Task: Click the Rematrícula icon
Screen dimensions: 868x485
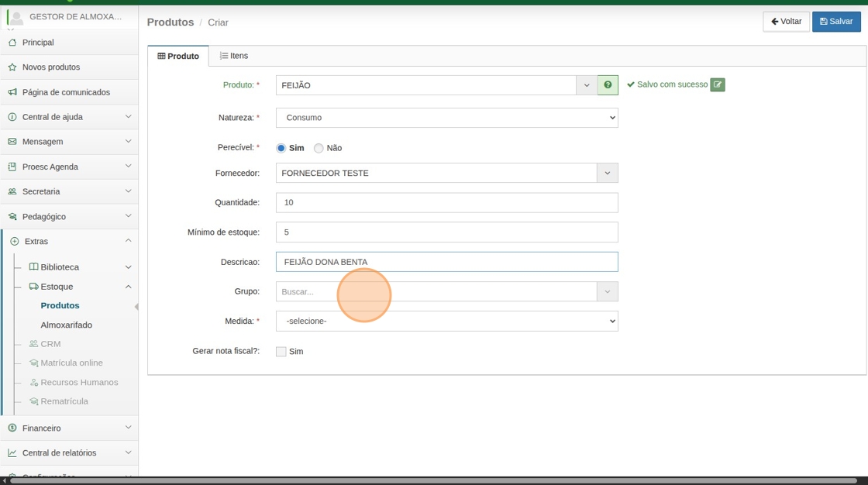Action: coord(34,401)
